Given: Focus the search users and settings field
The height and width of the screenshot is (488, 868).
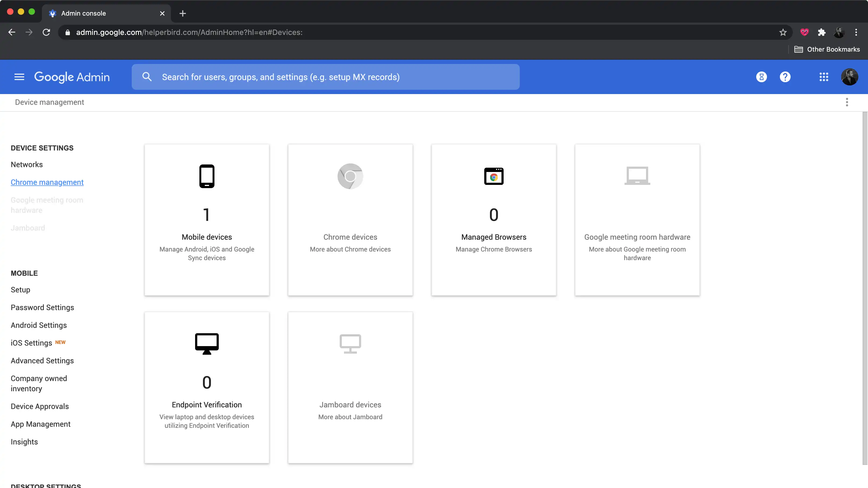Looking at the screenshot, I should pos(325,77).
